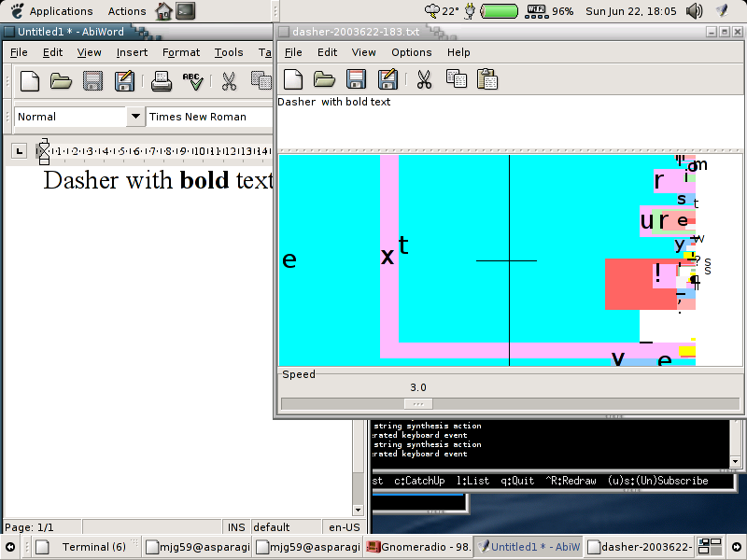Open the Format menu in AbiWord
Image resolution: width=747 pixels, height=560 pixels.
pyautogui.click(x=181, y=52)
